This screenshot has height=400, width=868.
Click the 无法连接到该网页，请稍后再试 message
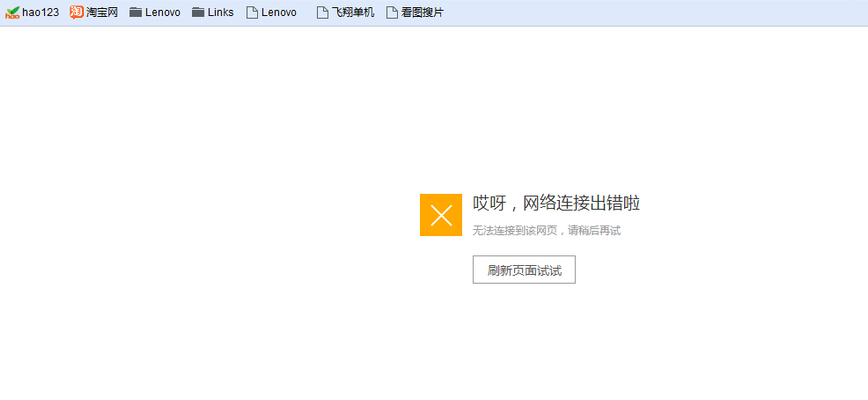(546, 231)
